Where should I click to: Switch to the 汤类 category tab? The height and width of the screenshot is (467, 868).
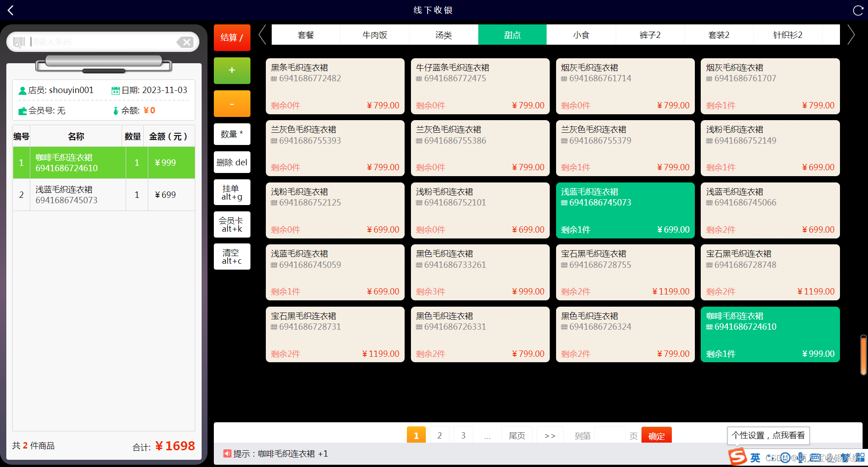443,35
